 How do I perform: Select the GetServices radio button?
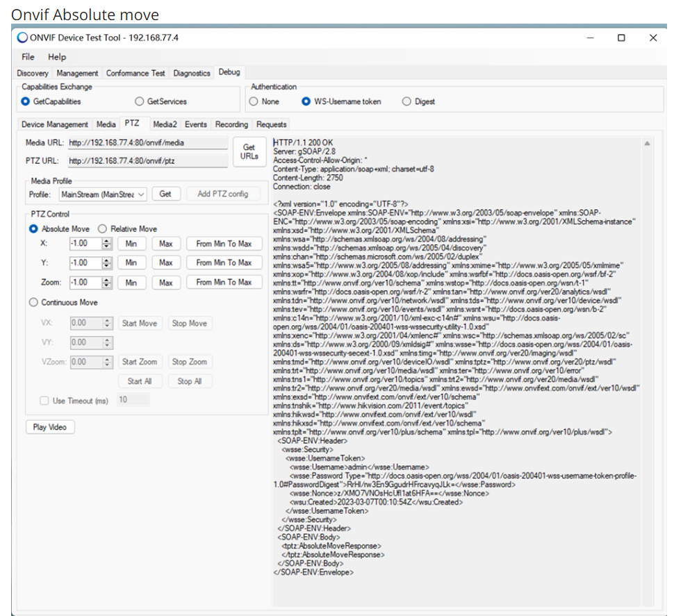[x=140, y=101]
